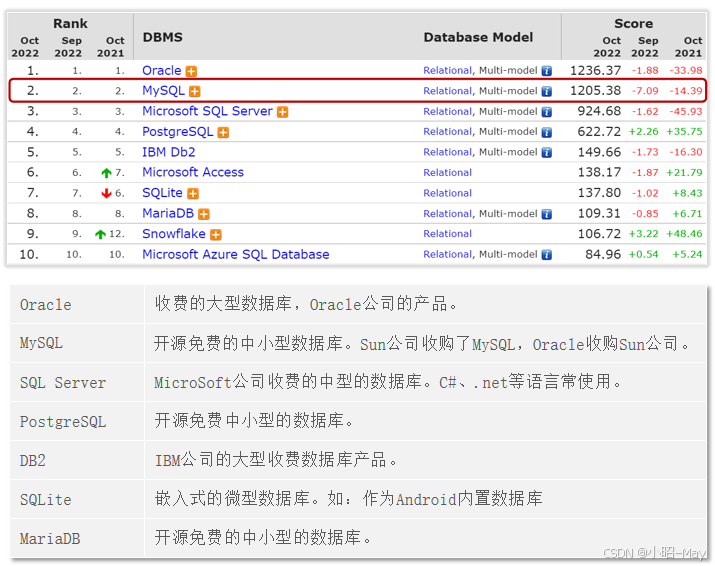Select the score value 622.72
The width and height of the screenshot is (715, 566).
599,132
